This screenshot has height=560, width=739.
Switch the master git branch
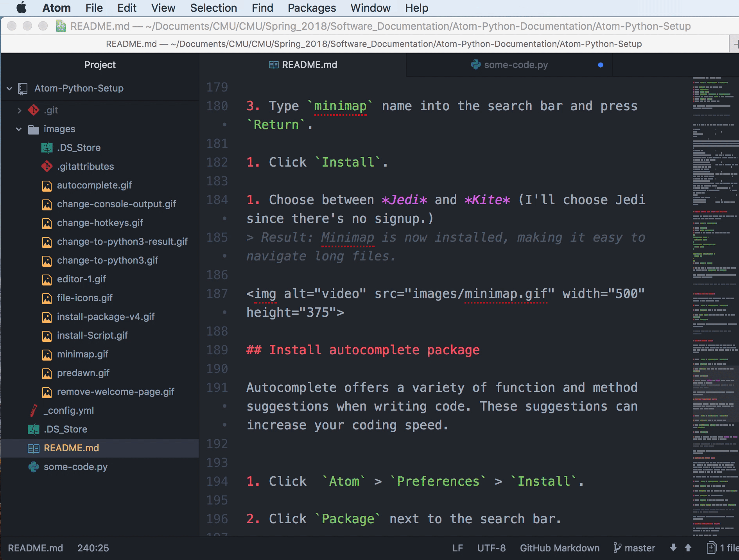click(x=634, y=548)
